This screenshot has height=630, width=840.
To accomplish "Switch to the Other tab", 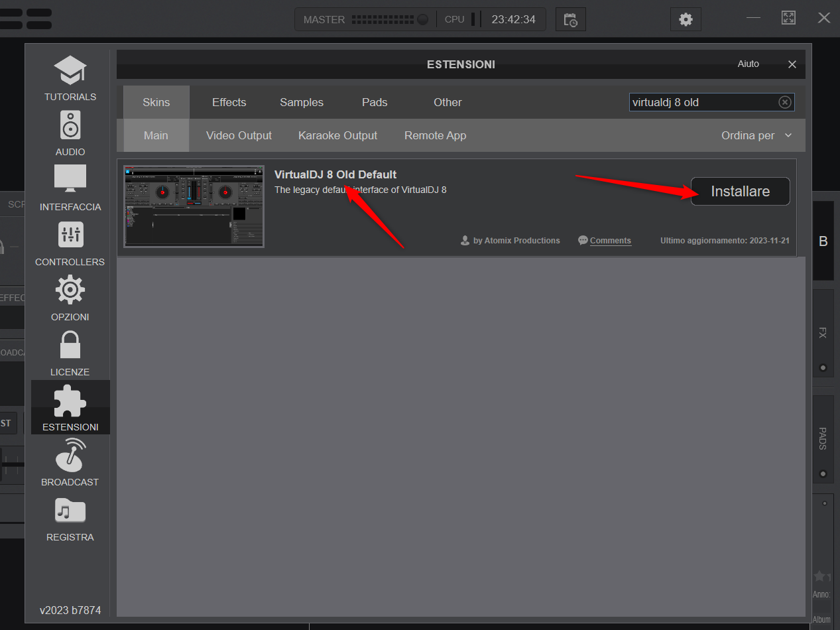I will pos(448,102).
